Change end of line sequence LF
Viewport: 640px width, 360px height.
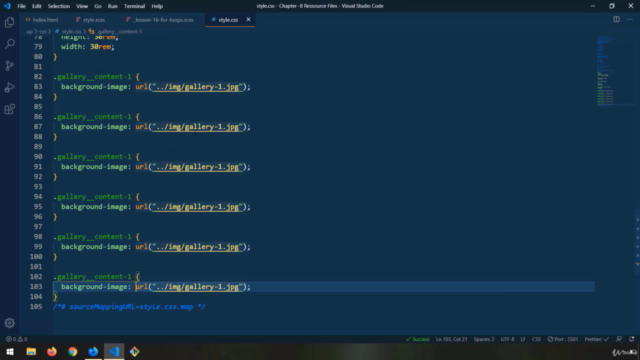(x=523, y=339)
